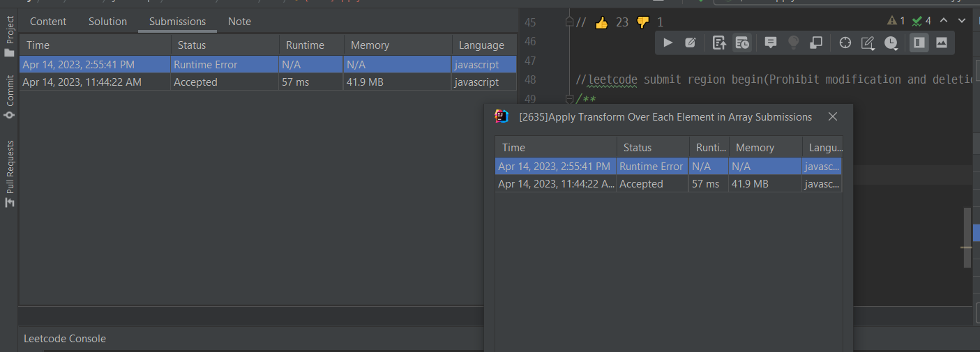Click line number 46 in gutter
This screenshot has height=352, width=980.
click(x=530, y=41)
